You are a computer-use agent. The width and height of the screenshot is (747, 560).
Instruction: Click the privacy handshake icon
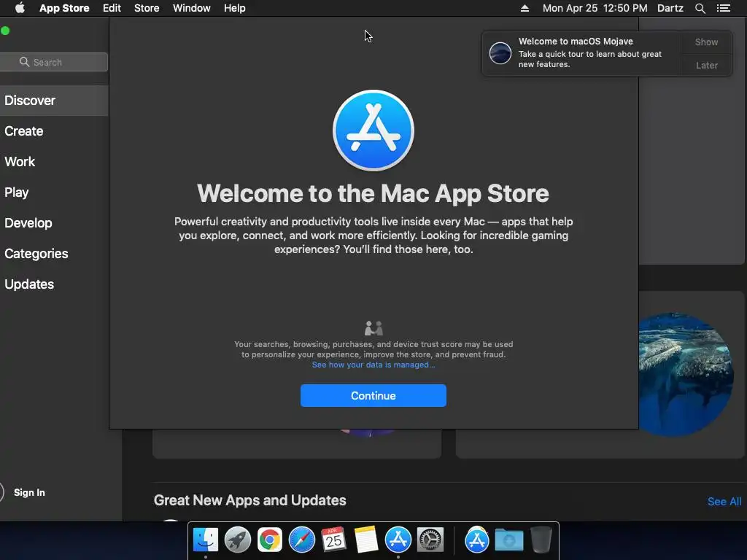373,328
